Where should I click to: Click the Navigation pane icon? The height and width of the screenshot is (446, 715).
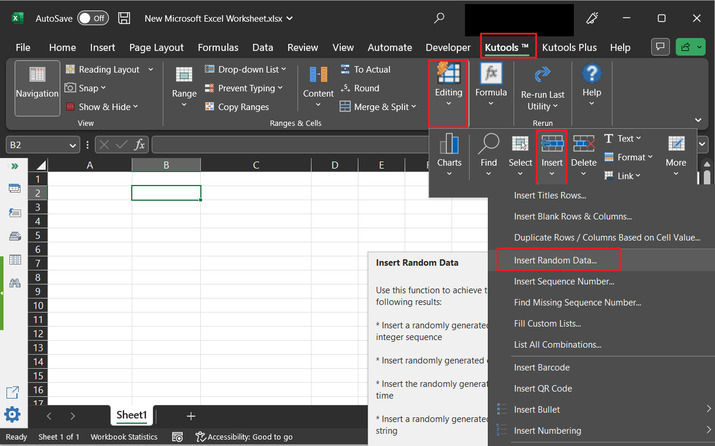tap(37, 82)
